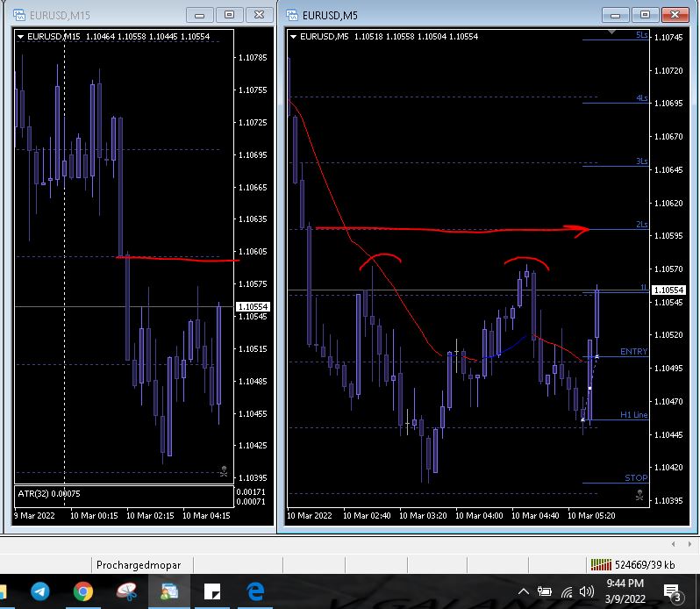Open the volume control in system tray
The image size is (700, 609).
pyautogui.click(x=586, y=592)
